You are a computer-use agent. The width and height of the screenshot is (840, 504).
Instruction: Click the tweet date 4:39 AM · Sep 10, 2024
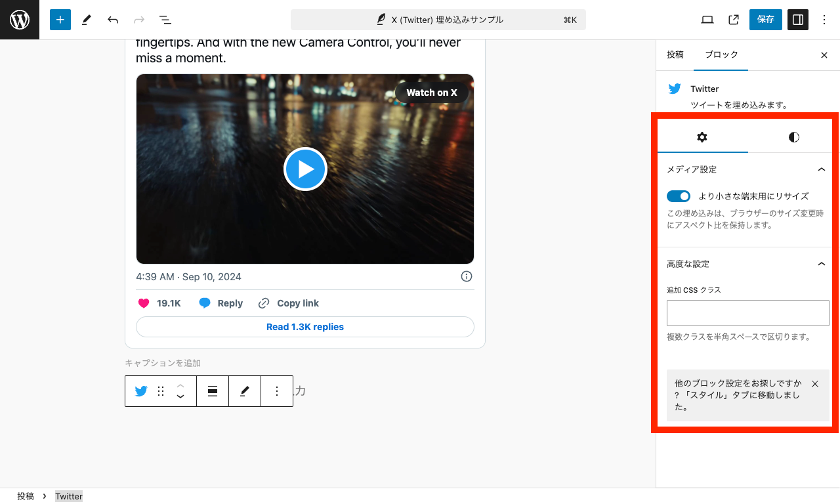click(189, 277)
